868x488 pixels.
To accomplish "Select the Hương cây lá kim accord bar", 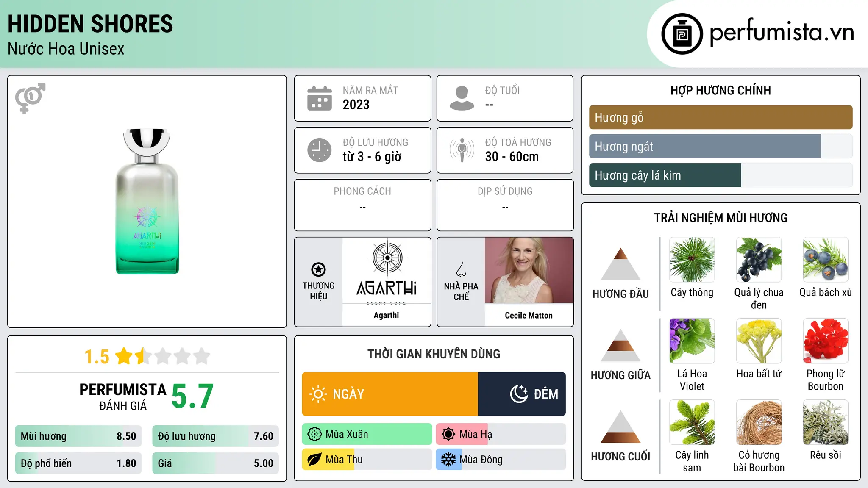I will point(721,175).
